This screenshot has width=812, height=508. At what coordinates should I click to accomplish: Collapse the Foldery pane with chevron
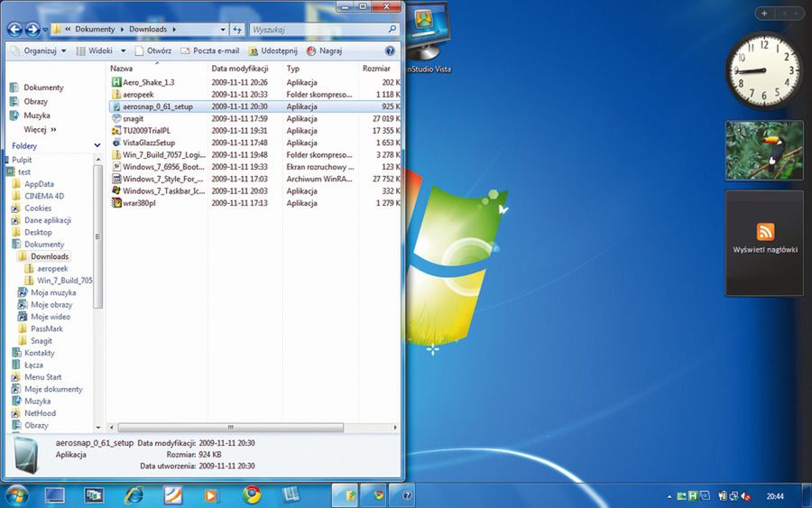[97, 145]
